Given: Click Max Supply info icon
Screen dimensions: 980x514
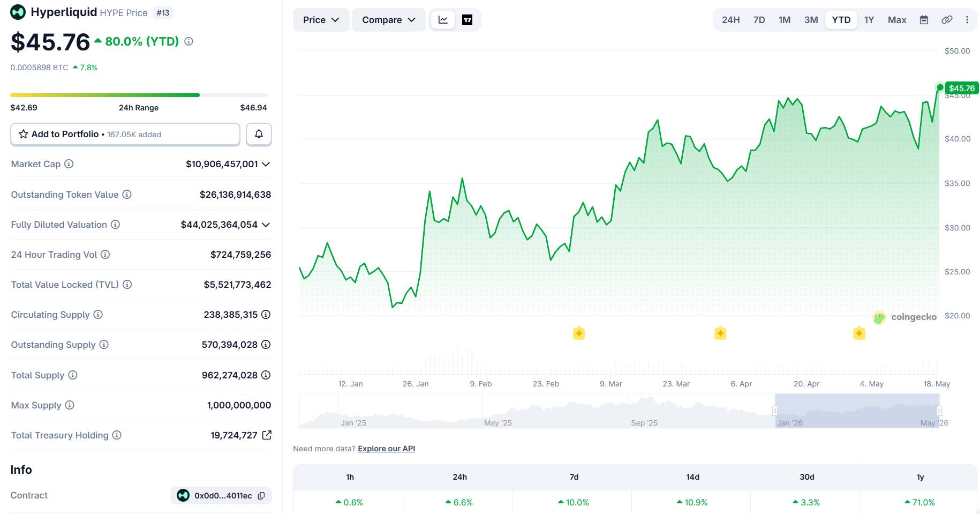Looking at the screenshot, I should coord(70,405).
